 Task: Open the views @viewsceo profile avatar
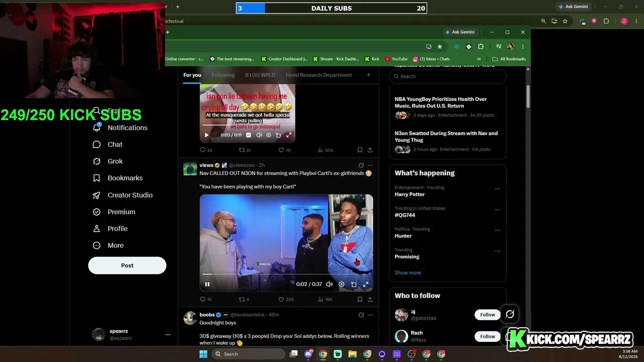coord(190,169)
